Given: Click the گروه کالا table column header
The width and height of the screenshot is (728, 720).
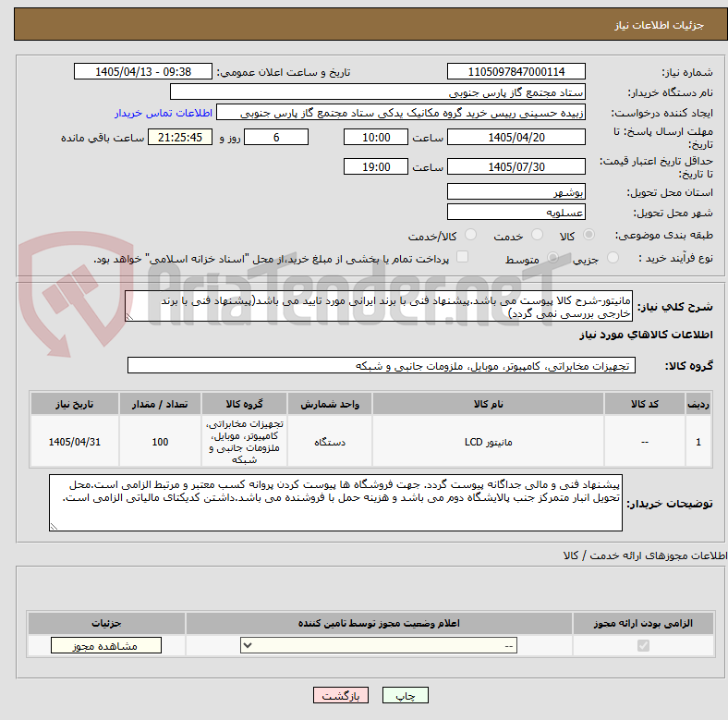Looking at the screenshot, I should (244, 404).
